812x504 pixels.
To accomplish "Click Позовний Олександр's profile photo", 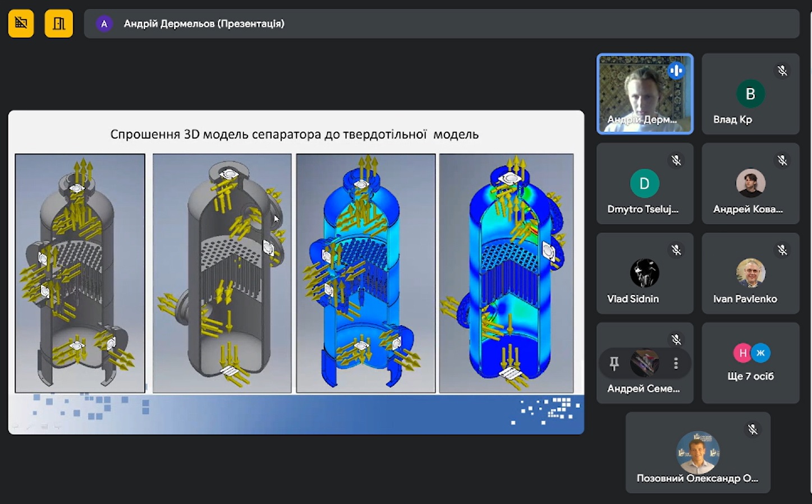I will tap(698, 452).
